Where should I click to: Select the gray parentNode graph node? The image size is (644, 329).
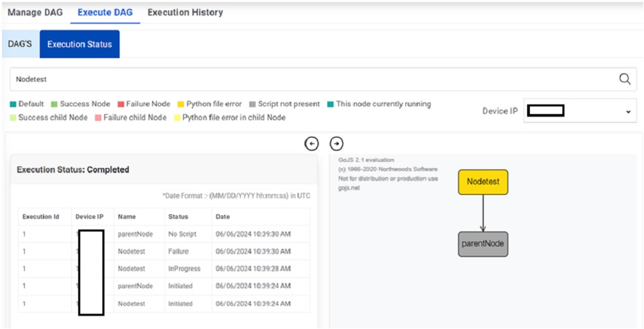(x=483, y=244)
